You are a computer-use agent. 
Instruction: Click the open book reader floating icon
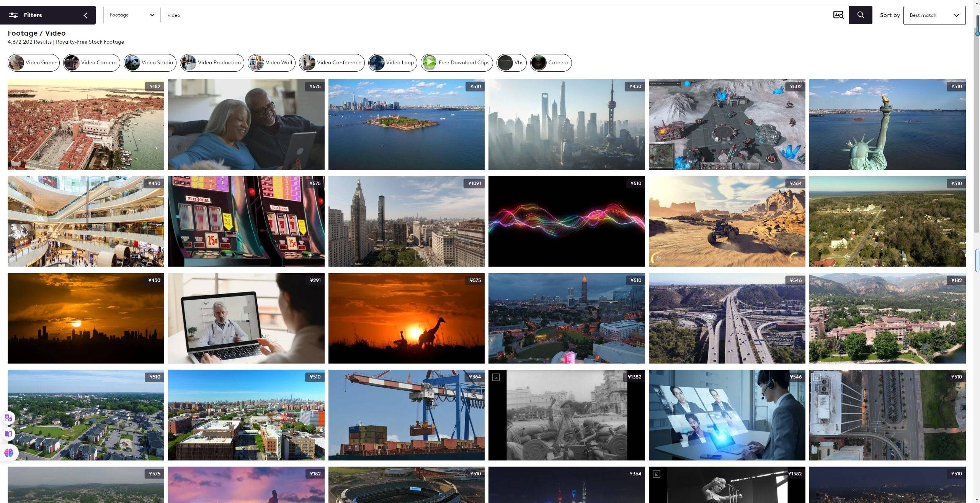pyautogui.click(x=9, y=434)
